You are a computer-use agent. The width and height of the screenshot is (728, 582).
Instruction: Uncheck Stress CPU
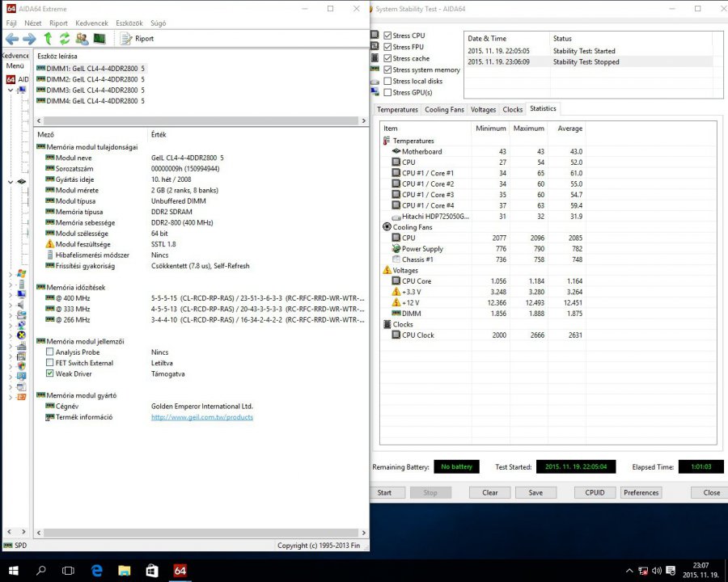pos(387,36)
